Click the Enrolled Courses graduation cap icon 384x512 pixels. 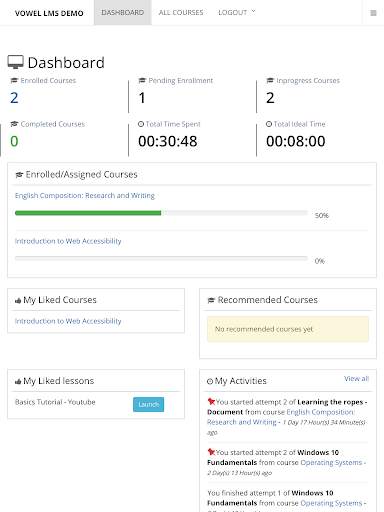pyautogui.click(x=14, y=81)
